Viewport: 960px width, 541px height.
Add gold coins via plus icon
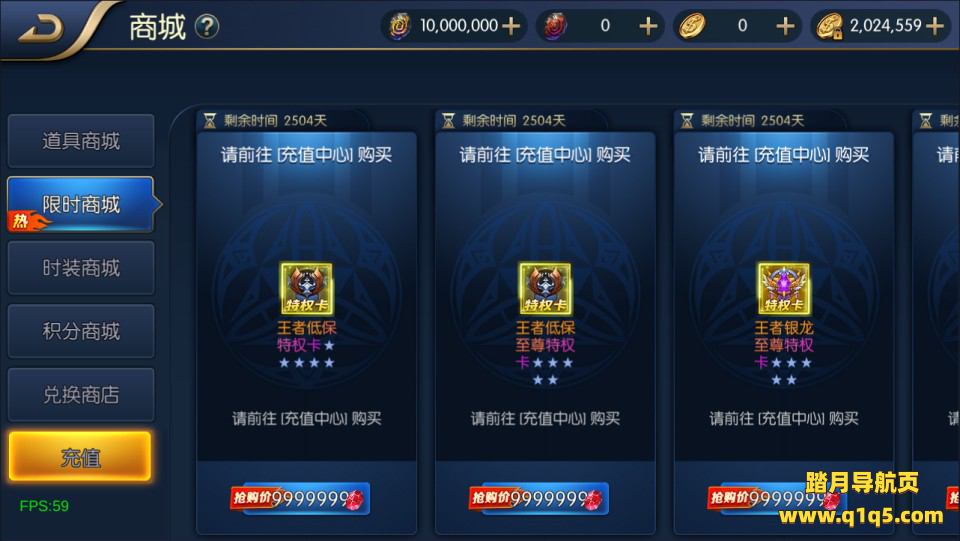(785, 26)
